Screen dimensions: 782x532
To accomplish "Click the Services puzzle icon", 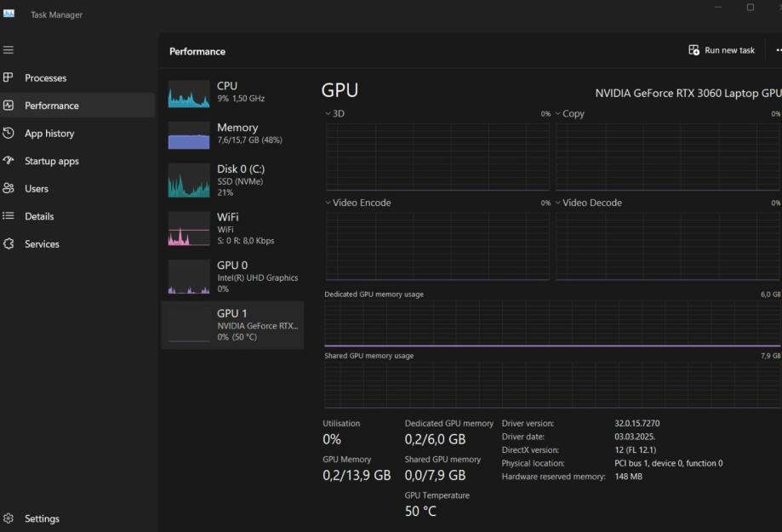I will click(x=9, y=243).
